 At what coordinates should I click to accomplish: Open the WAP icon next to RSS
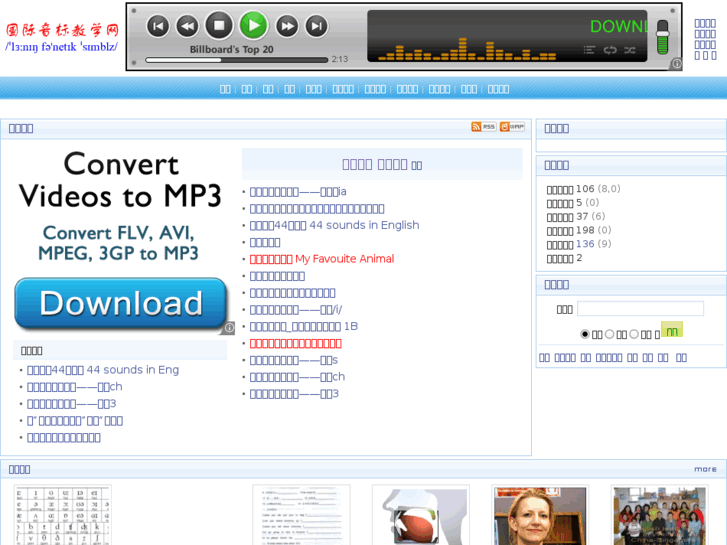click(512, 127)
